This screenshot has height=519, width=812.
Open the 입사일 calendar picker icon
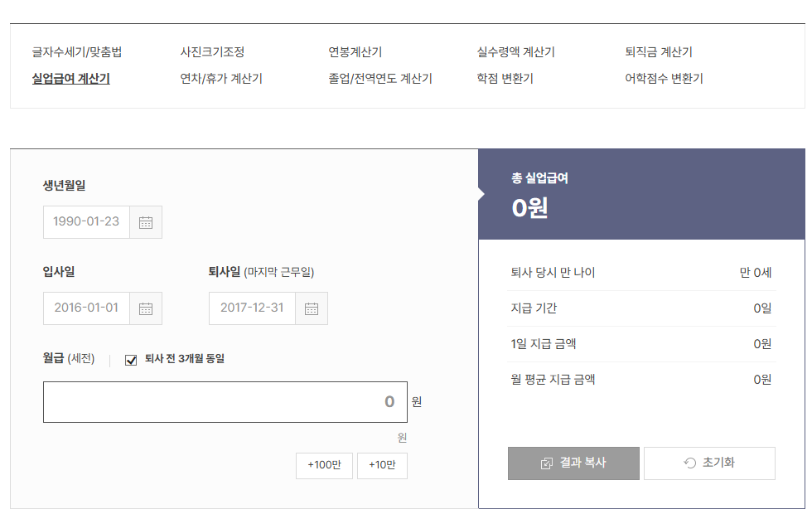tap(147, 308)
